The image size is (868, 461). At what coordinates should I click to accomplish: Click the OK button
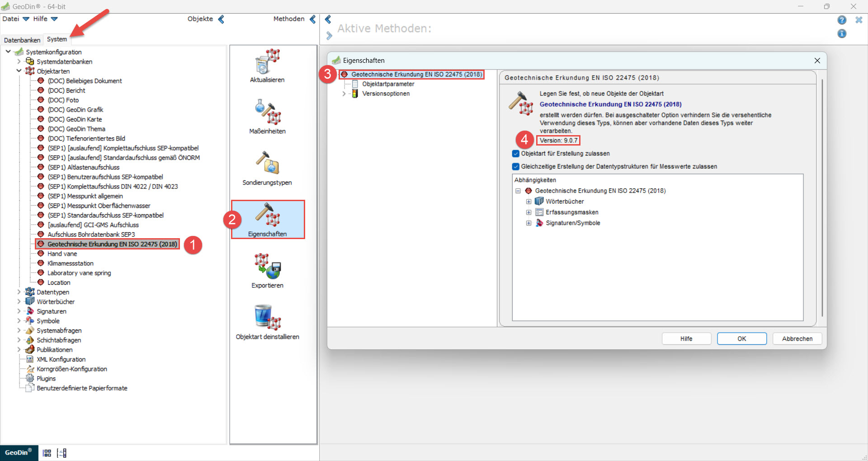pos(742,339)
